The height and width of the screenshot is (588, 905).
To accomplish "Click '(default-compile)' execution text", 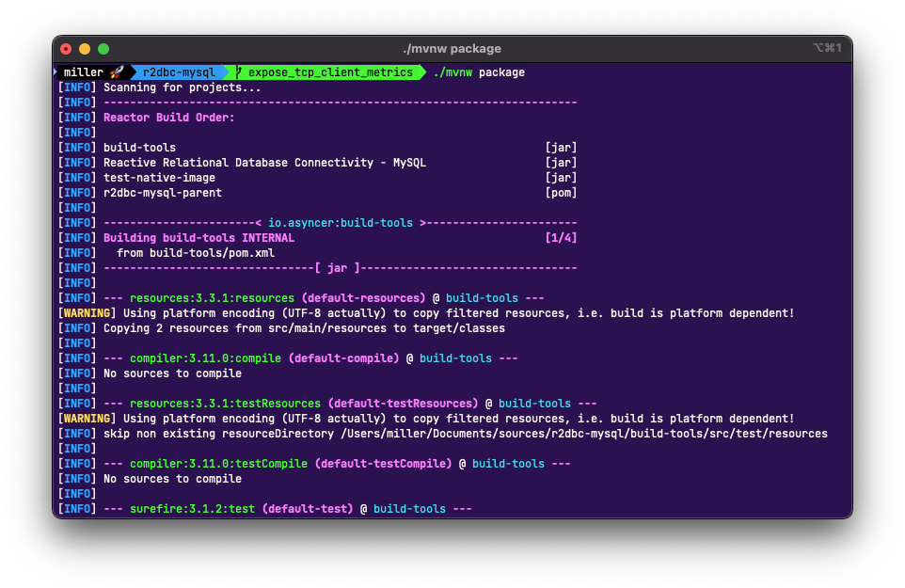I will (344, 358).
